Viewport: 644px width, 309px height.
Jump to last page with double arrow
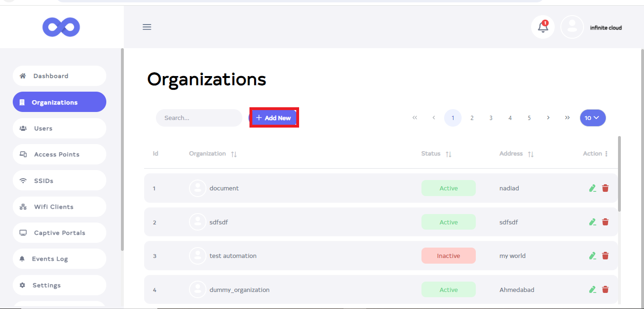pos(567,118)
